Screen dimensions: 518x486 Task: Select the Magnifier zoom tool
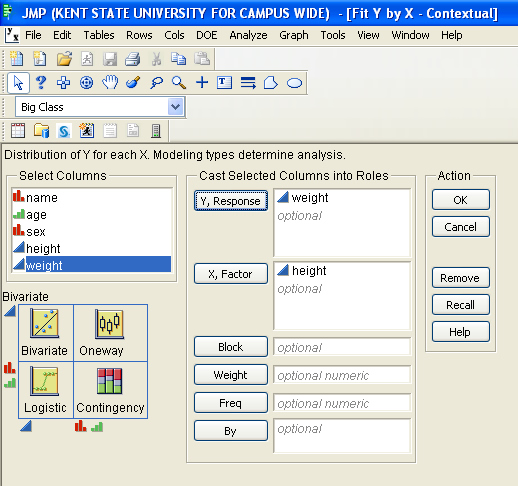pyautogui.click(x=179, y=82)
